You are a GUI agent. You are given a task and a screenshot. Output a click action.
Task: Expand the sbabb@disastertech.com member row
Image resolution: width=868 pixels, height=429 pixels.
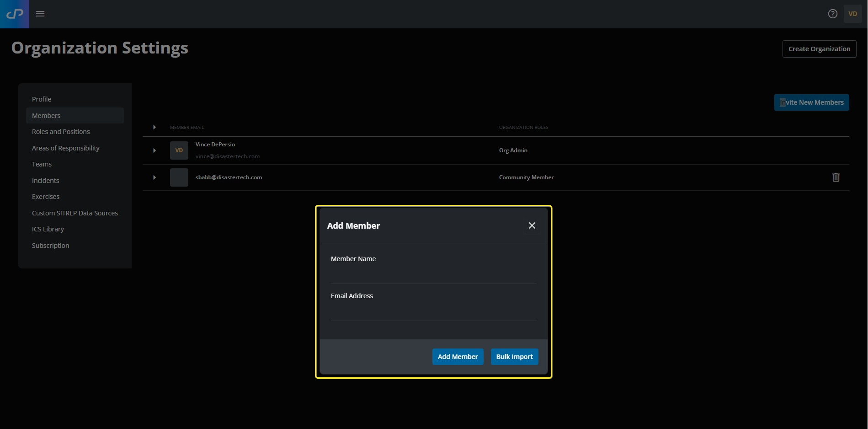(154, 177)
